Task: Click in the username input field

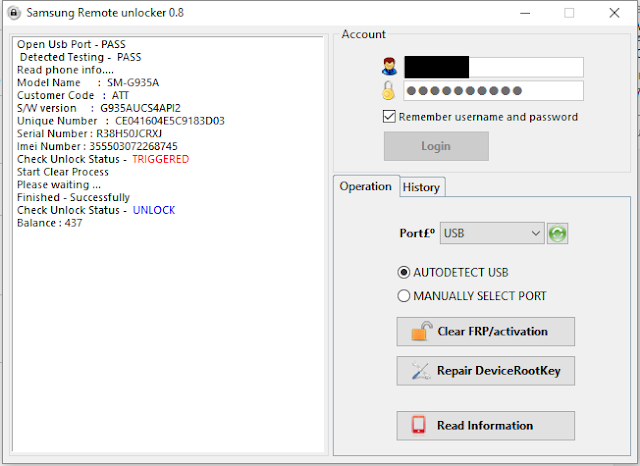Action: point(493,67)
